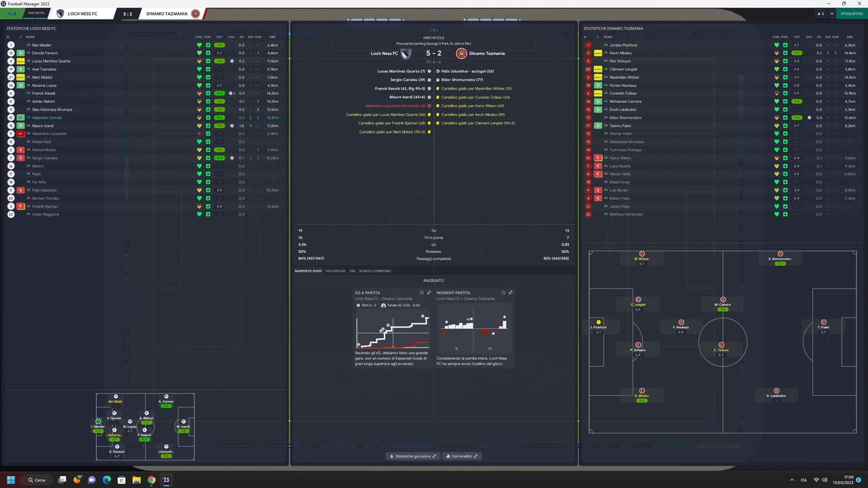Click the substitution arrow icon beside Davide Faraoni
The width and height of the screenshot is (868, 488).
click(21, 53)
